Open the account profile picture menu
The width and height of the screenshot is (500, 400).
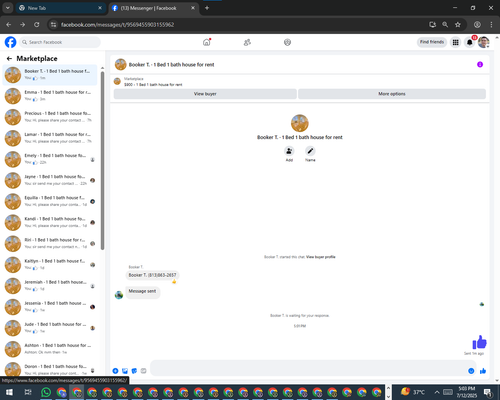(x=484, y=42)
